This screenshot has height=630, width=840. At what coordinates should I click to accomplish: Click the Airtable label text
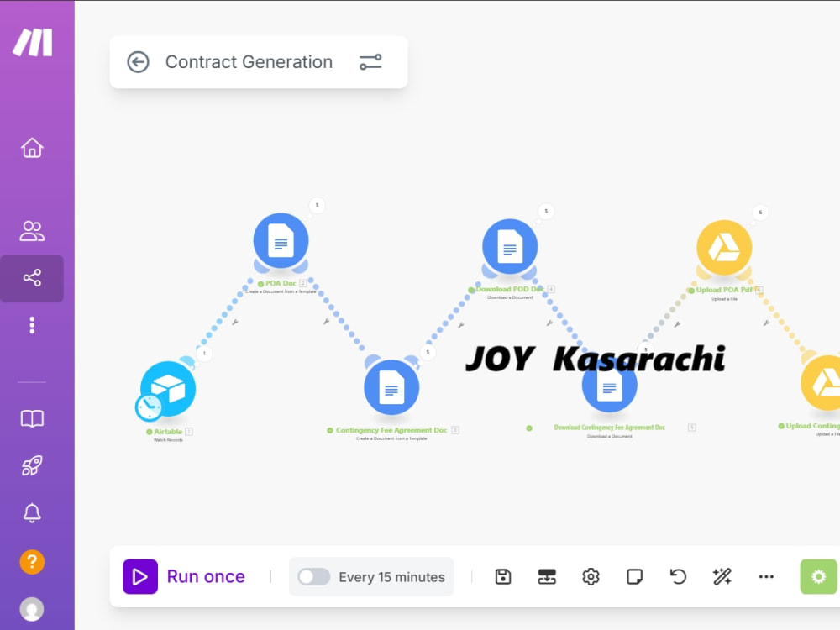point(168,432)
